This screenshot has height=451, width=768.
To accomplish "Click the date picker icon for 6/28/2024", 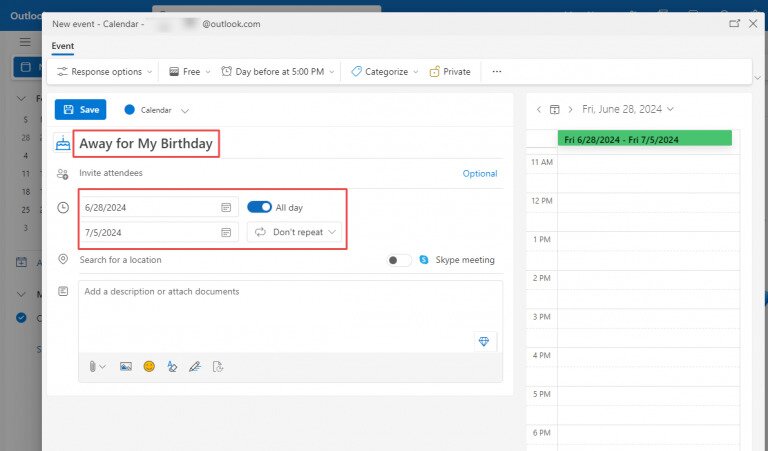I will (x=226, y=207).
